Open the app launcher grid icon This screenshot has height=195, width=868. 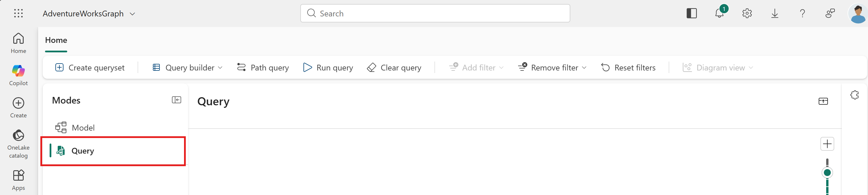click(18, 14)
